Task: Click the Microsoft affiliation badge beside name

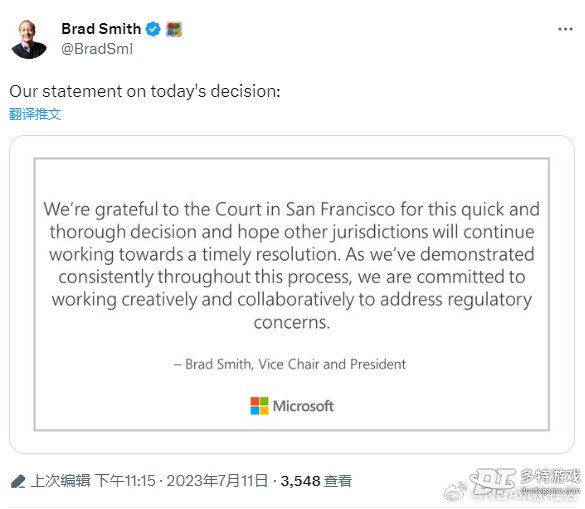Action: click(174, 29)
